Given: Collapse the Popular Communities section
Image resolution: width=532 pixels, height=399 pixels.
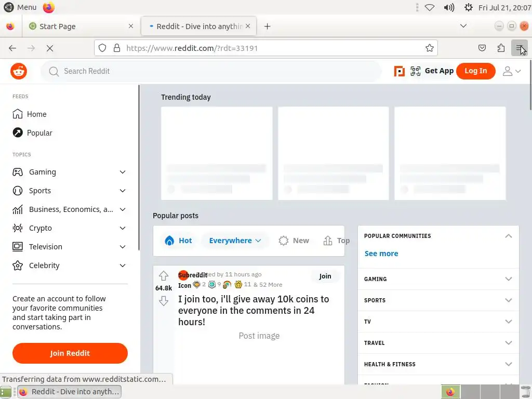Looking at the screenshot, I should (508, 236).
